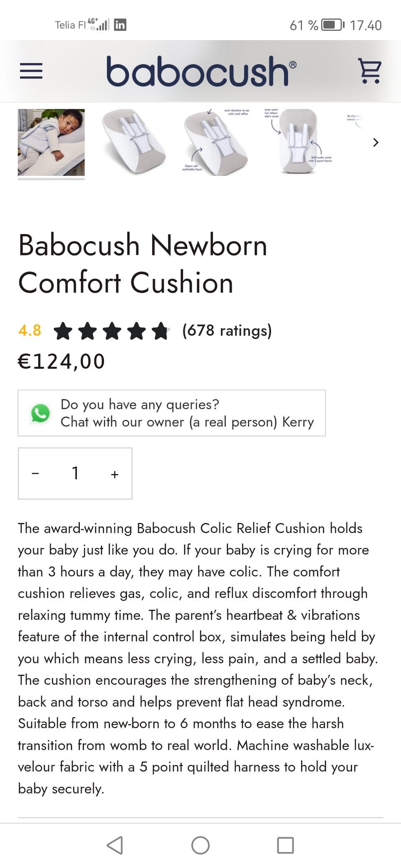The height and width of the screenshot is (868, 401).
Task: Decrease quantity with minus button
Action: (x=36, y=474)
